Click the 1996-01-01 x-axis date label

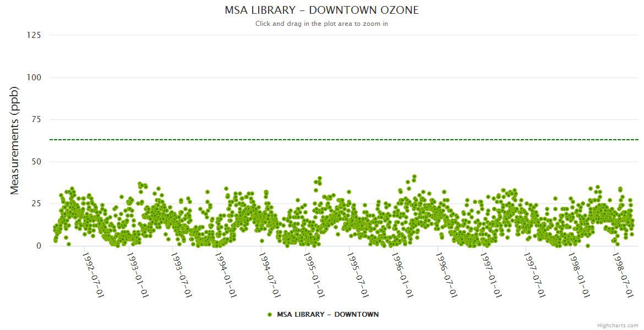point(403,275)
